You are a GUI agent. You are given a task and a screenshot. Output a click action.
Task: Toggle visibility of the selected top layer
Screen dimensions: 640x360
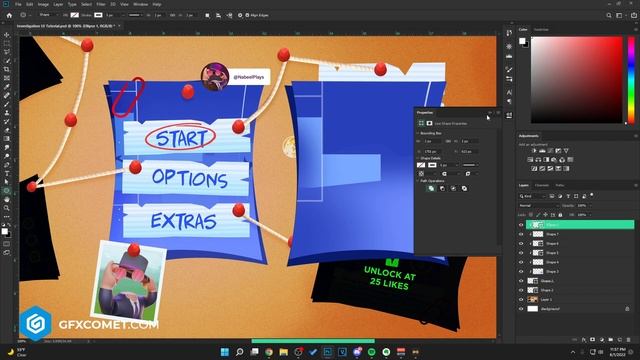pos(521,224)
